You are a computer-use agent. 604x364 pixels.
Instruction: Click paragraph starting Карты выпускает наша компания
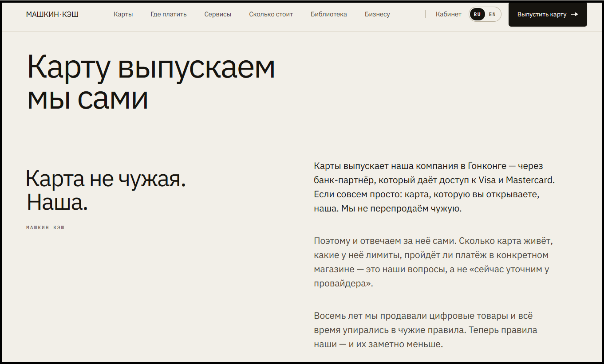click(x=434, y=187)
